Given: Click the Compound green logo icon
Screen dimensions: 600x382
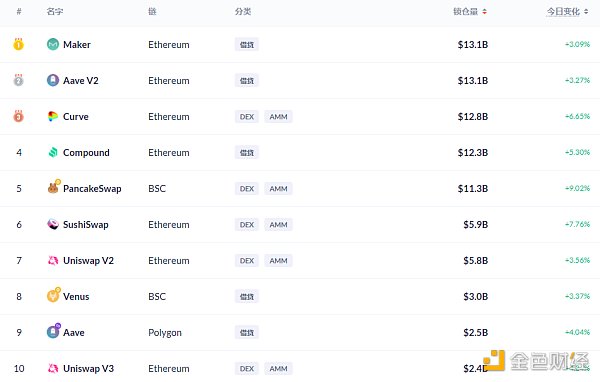Looking at the screenshot, I should 53,152.
